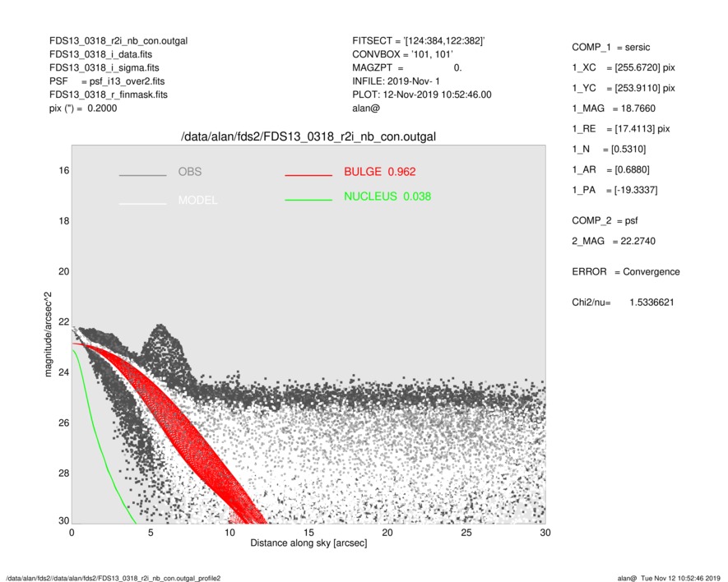Image resolution: width=728 pixels, height=582 pixels.
Task: Click the MODEL legend label
Action: coord(197,201)
